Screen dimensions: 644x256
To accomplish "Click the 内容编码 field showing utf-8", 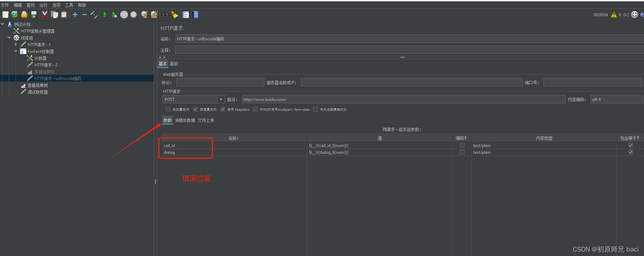I will click(x=617, y=99).
